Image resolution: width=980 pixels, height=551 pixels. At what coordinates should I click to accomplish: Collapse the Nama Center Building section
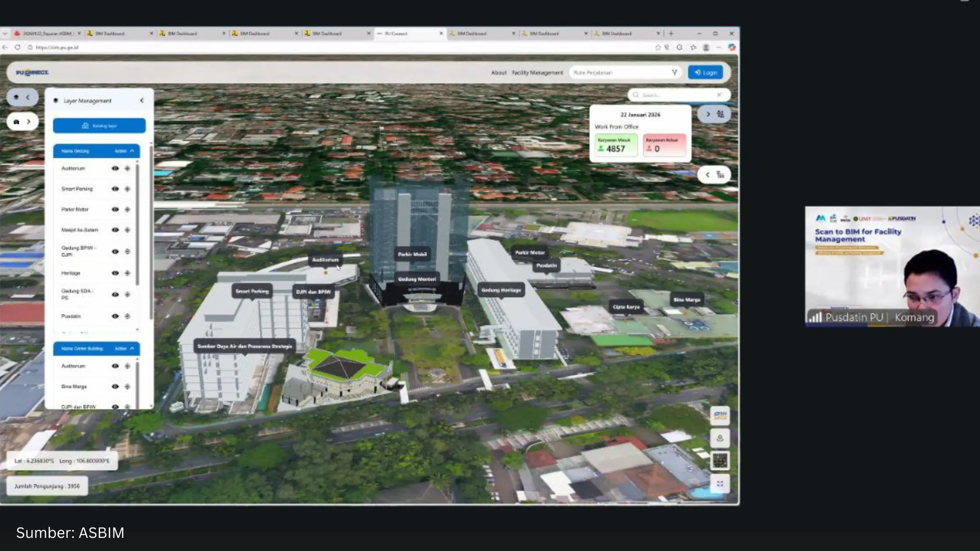[x=132, y=349]
